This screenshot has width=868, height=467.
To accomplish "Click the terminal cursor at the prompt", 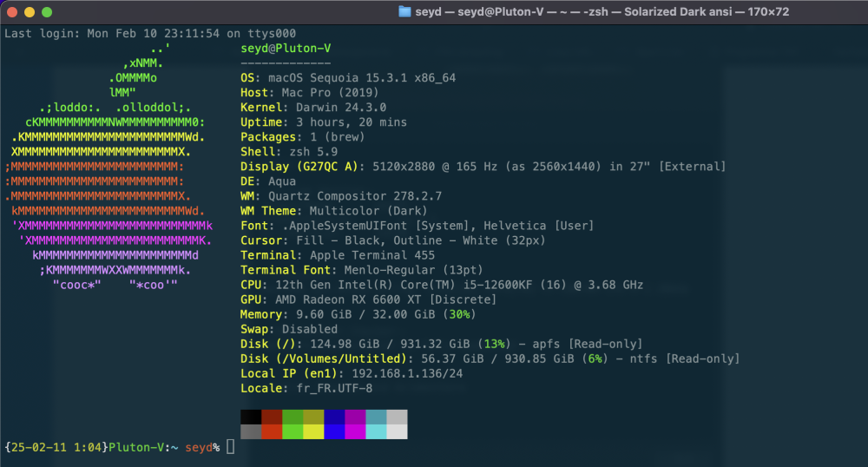I will pyautogui.click(x=230, y=446).
